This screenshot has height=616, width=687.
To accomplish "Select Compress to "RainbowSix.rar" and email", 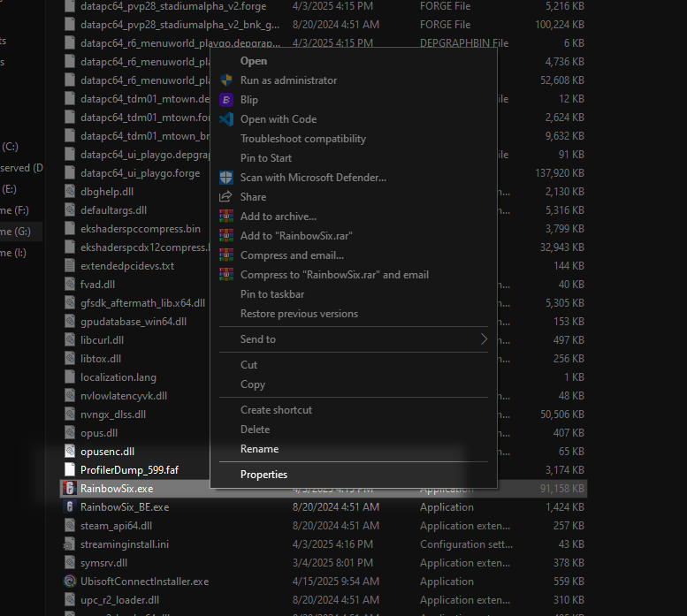I will click(x=353, y=275).
